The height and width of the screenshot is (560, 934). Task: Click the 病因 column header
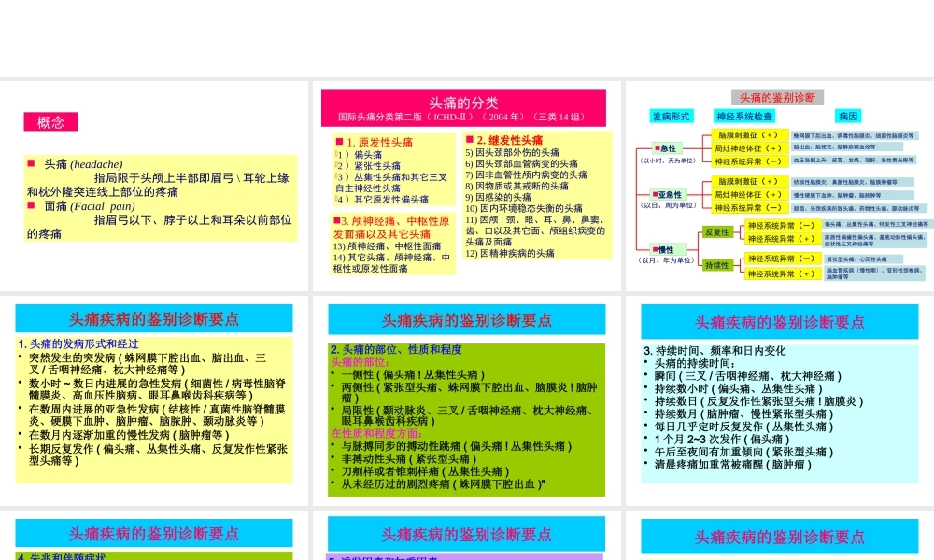[848, 116]
